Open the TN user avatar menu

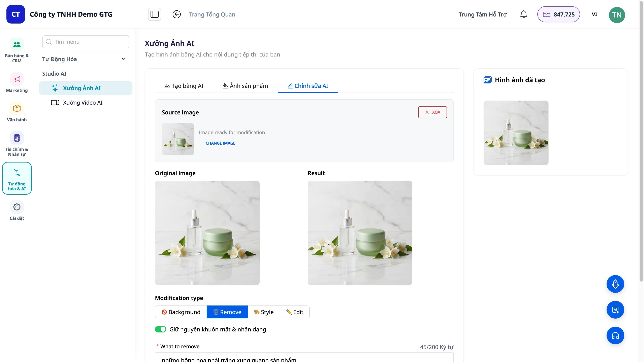617,15
